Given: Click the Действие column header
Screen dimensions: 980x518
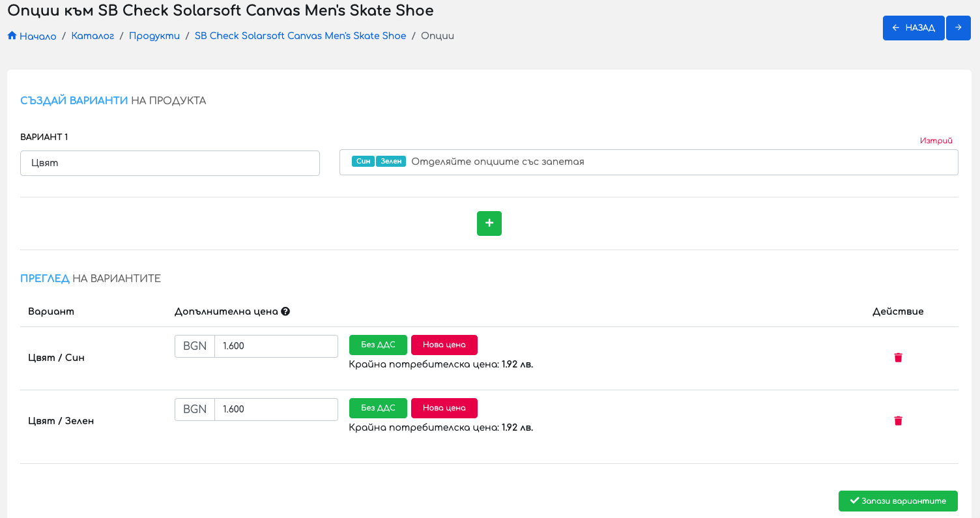Looking at the screenshot, I should [x=898, y=311].
